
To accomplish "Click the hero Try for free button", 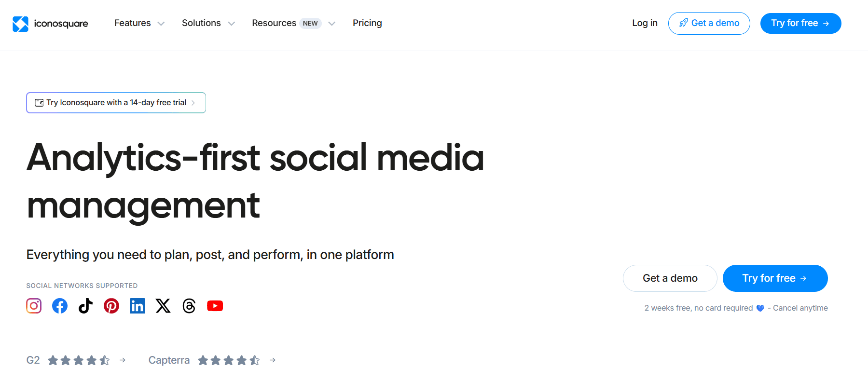I will [775, 278].
